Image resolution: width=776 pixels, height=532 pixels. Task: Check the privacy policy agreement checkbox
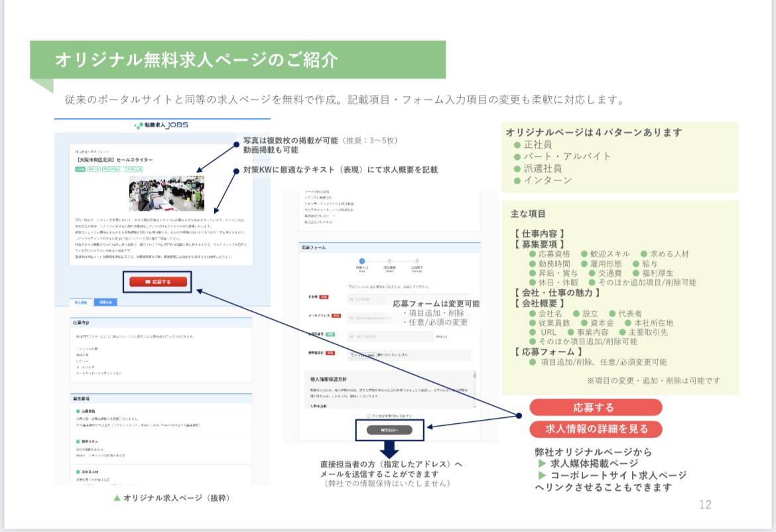click(x=369, y=416)
